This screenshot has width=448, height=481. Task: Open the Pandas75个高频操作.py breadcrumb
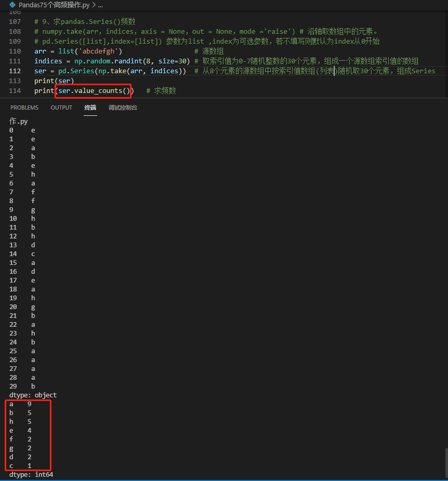click(54, 5)
